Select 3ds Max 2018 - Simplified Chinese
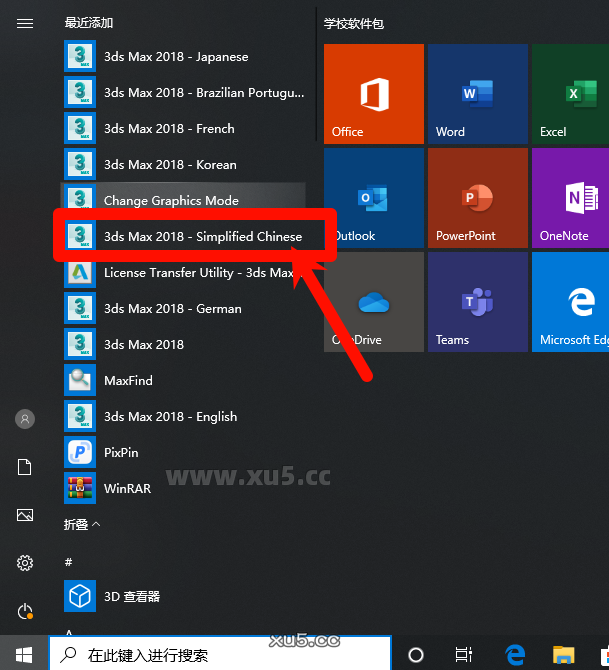This screenshot has width=609, height=670. [202, 236]
